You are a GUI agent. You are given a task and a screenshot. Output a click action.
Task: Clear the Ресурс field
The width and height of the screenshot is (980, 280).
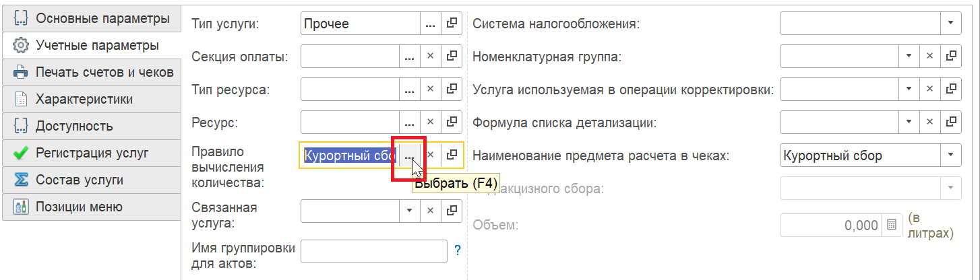tap(430, 123)
